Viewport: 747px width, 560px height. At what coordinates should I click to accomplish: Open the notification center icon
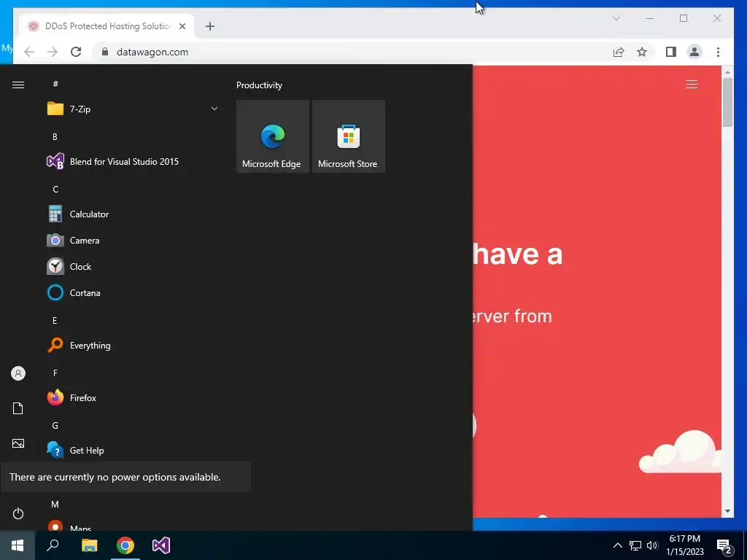tap(724, 546)
